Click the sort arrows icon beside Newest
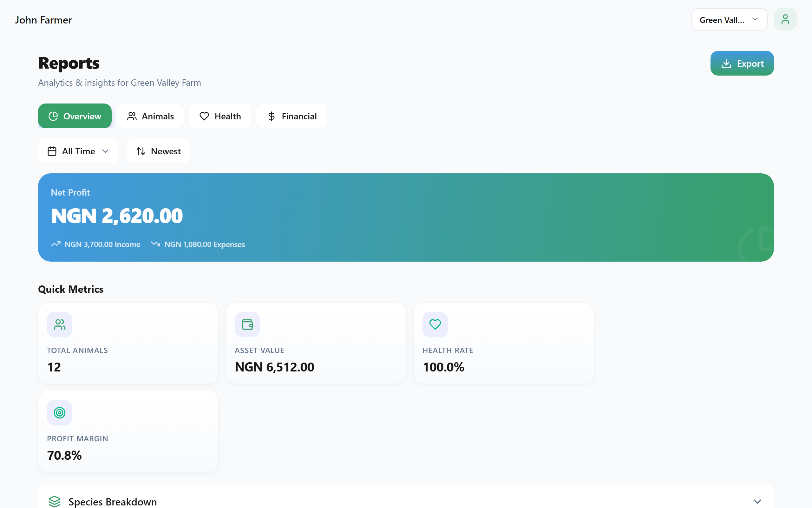The width and height of the screenshot is (812, 508). point(141,151)
